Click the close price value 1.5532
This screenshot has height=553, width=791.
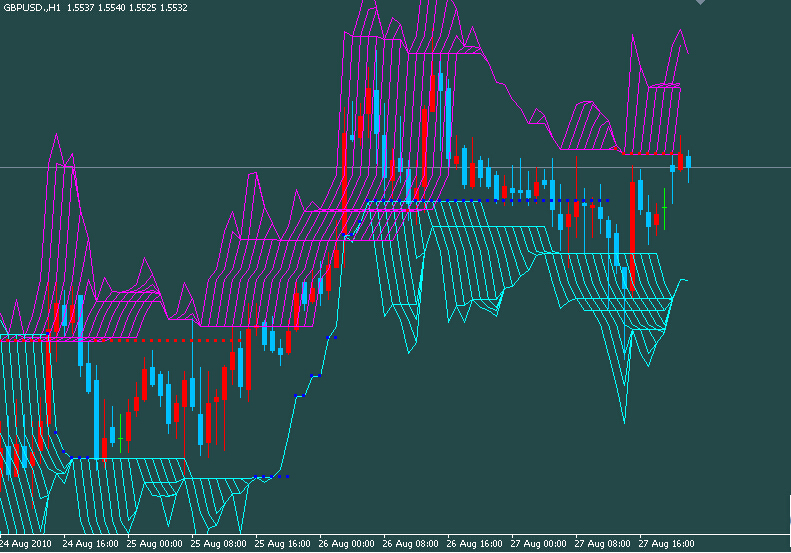174,8
